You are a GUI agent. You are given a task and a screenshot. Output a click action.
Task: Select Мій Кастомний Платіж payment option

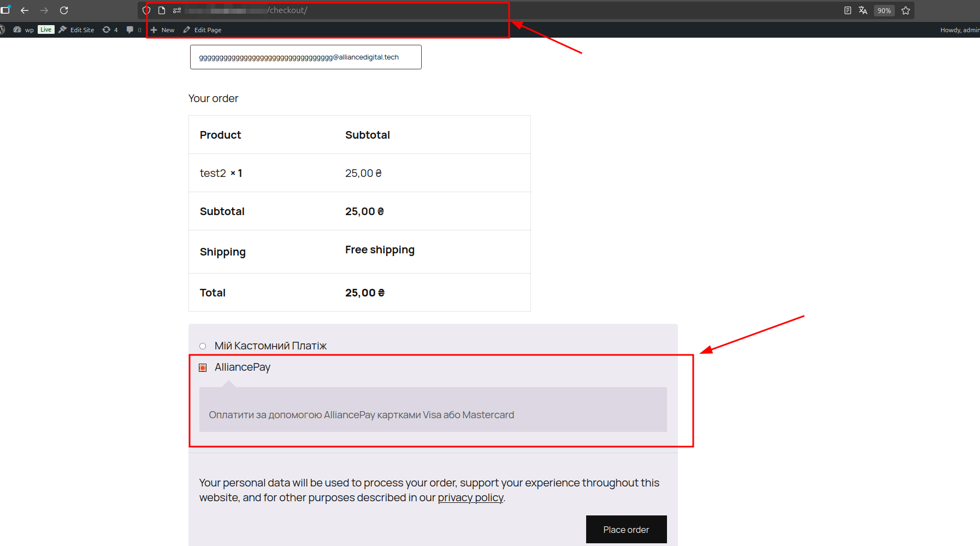tap(203, 346)
